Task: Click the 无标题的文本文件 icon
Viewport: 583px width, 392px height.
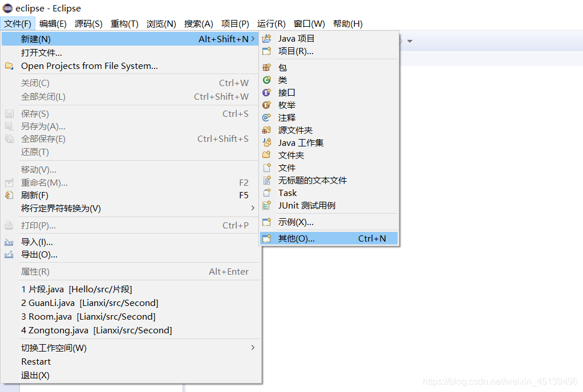Action: pyautogui.click(x=266, y=181)
